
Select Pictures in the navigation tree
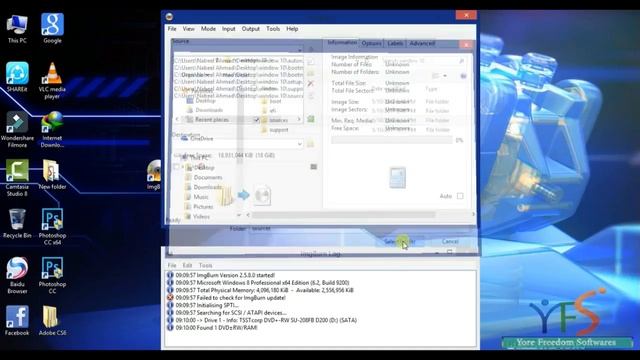tap(199, 207)
